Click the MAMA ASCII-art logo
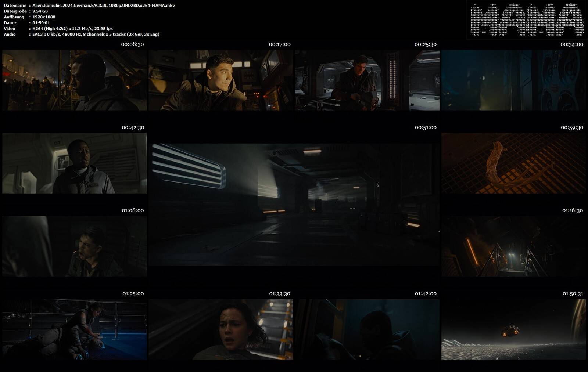 click(527, 20)
